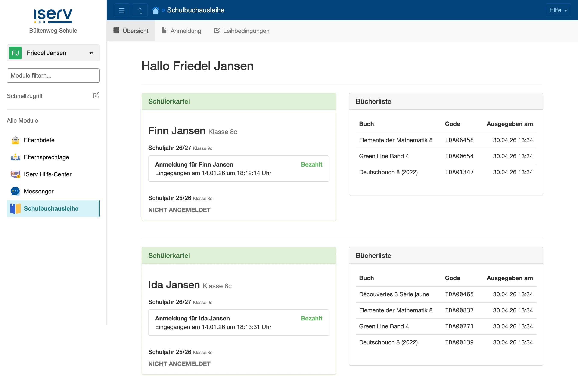Click Ida's Schülerkartei panel header
Viewport: 578px width, 392px height.
pos(239,256)
